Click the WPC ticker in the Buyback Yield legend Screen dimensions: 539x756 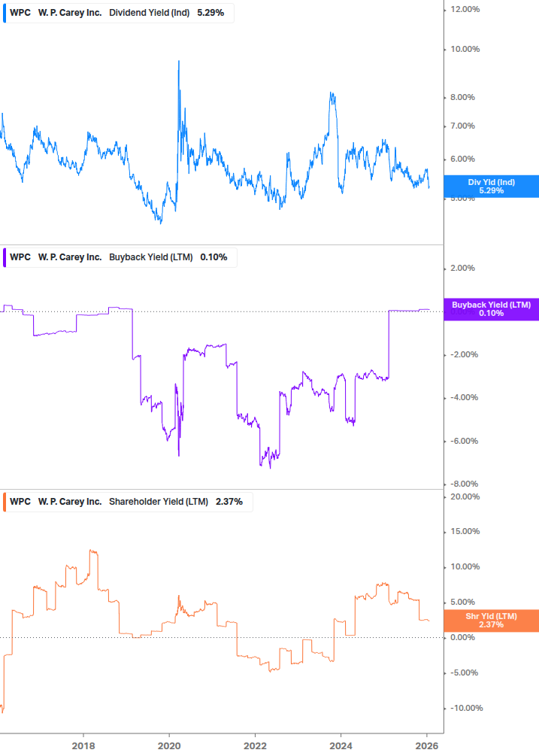click(x=20, y=257)
